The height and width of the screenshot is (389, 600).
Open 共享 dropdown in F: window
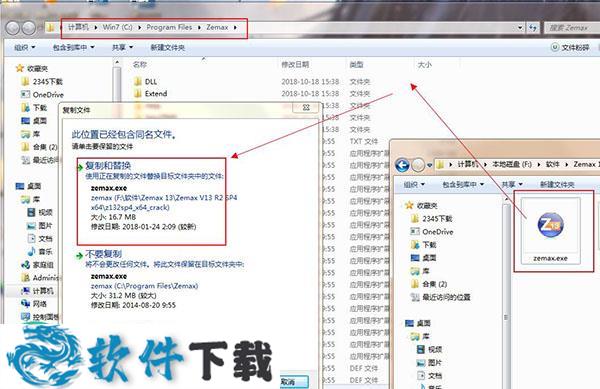coord(512,185)
